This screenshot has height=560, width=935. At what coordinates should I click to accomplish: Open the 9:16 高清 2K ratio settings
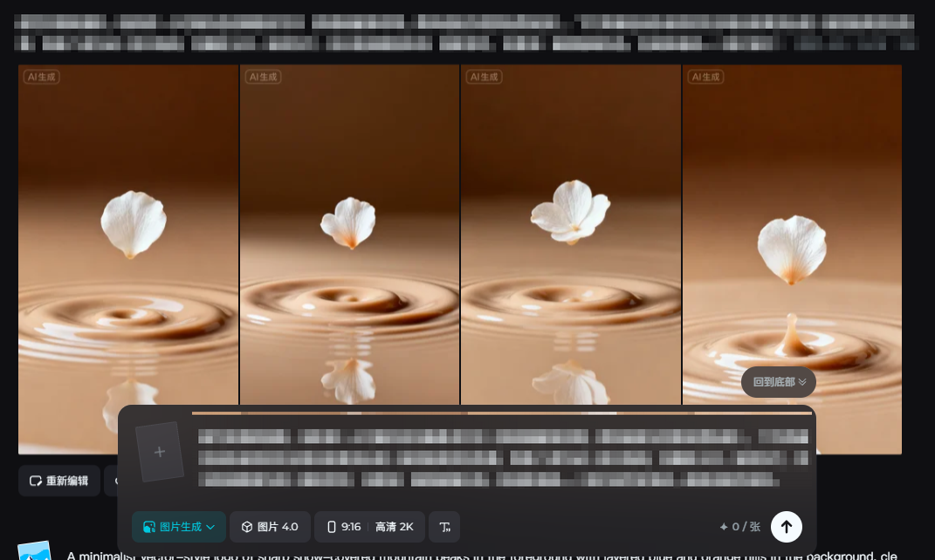coord(369,527)
